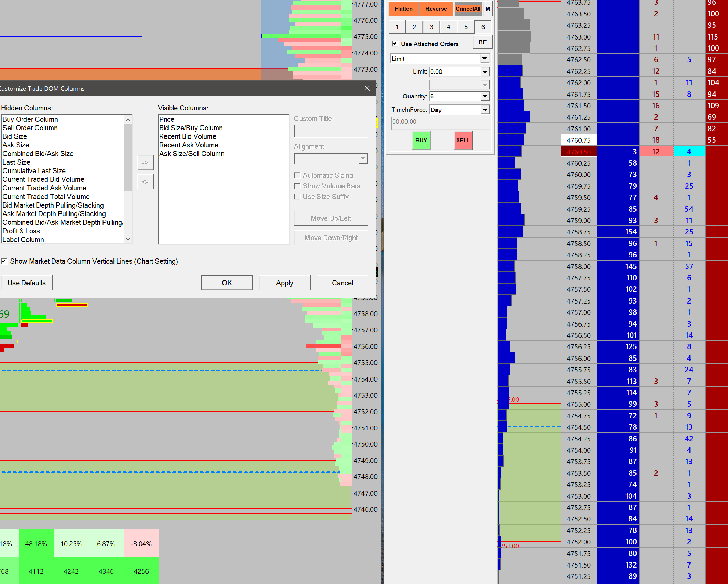The height and width of the screenshot is (584, 728).
Task: Click the move-left arrow button
Action: (x=145, y=182)
